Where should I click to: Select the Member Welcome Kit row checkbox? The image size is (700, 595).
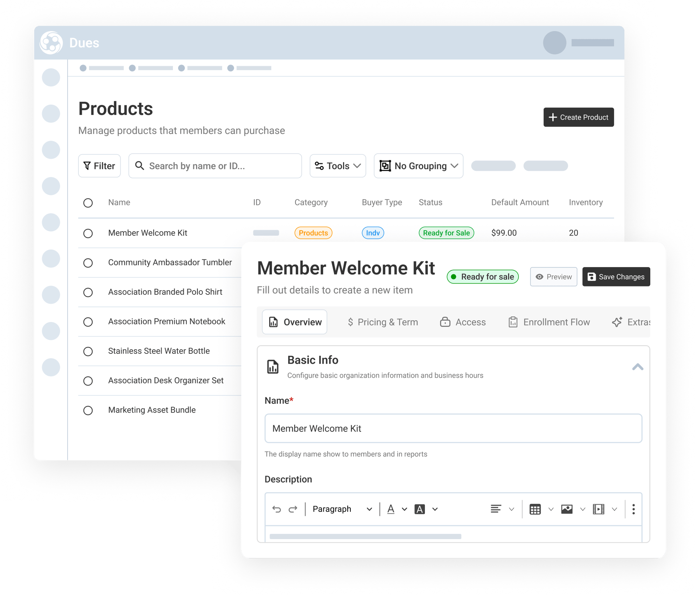[88, 233]
